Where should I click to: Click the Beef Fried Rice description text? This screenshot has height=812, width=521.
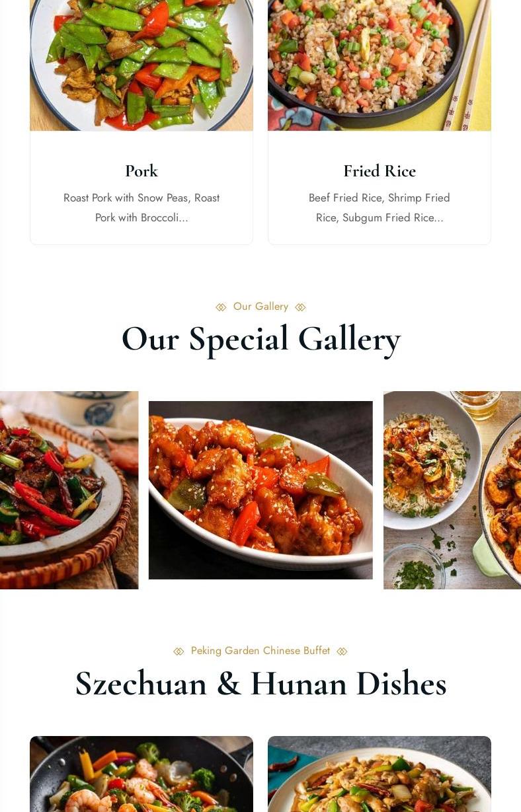380,207
